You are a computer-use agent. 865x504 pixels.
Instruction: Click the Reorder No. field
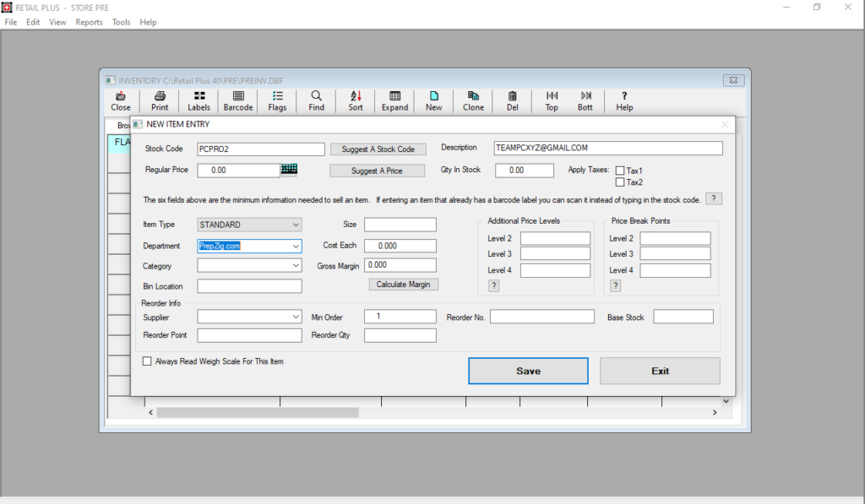click(542, 317)
